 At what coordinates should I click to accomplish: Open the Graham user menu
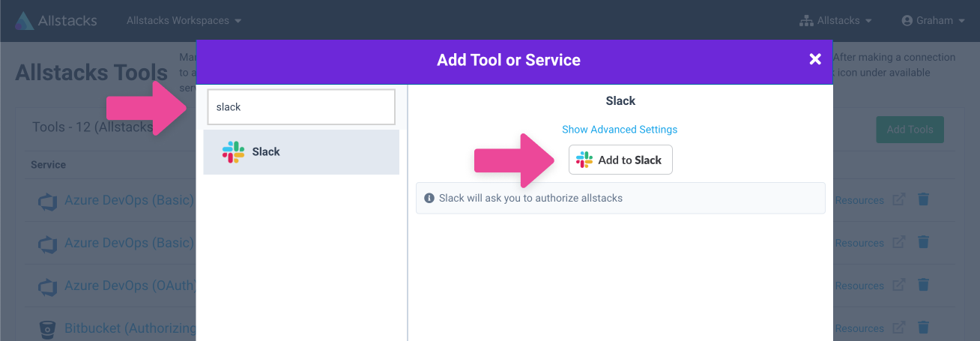point(934,21)
